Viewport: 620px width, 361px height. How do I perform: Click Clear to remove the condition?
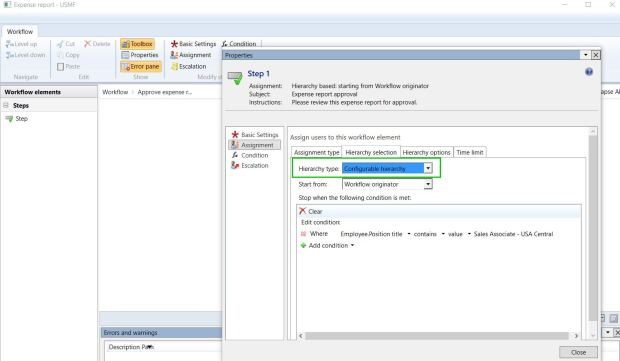(311, 212)
